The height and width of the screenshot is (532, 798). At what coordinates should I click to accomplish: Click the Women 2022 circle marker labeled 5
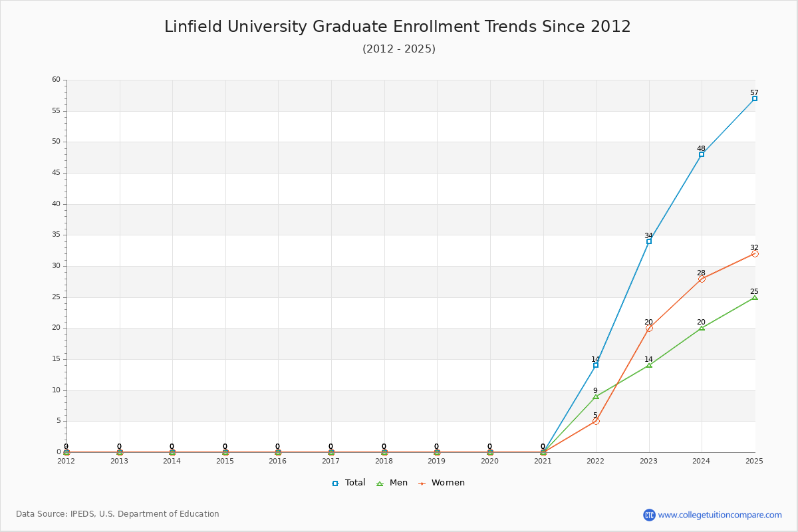pos(596,421)
